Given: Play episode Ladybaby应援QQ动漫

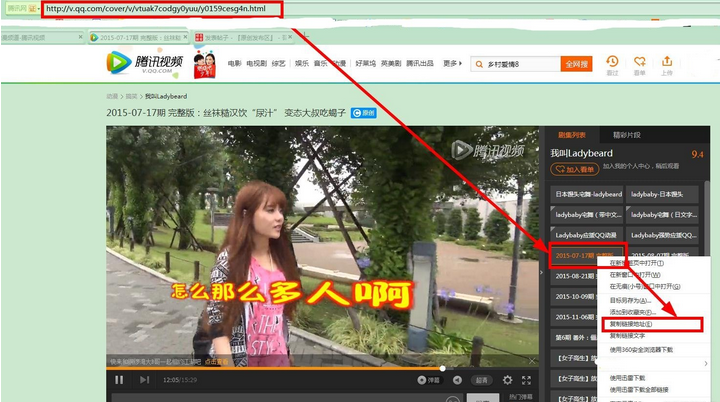Looking at the screenshot, I should 586,235.
